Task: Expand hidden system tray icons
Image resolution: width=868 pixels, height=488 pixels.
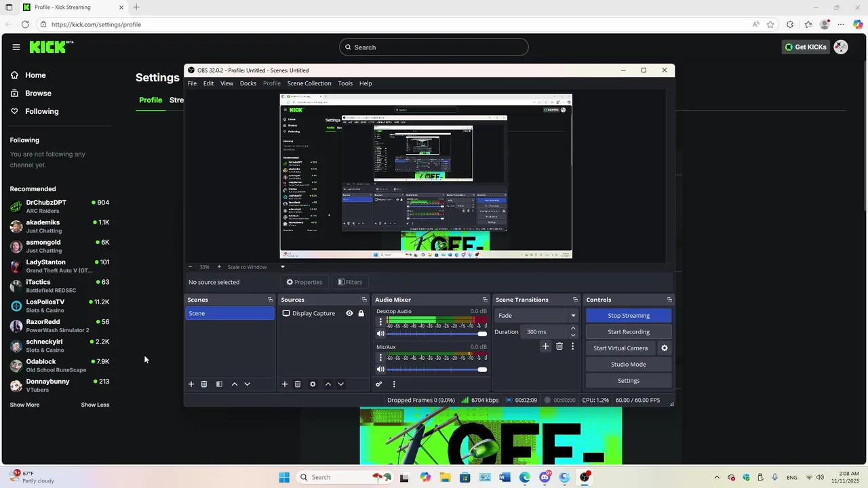Action: pos(717,477)
